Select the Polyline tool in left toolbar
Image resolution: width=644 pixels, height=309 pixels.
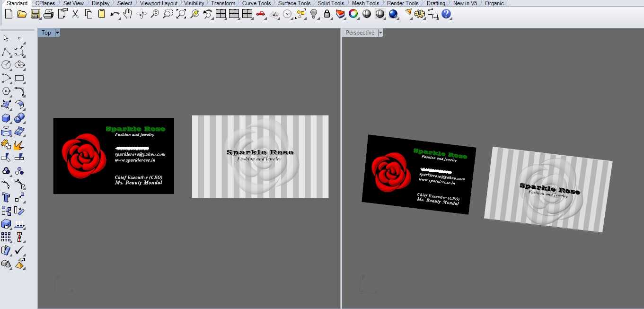pyautogui.click(x=6, y=52)
